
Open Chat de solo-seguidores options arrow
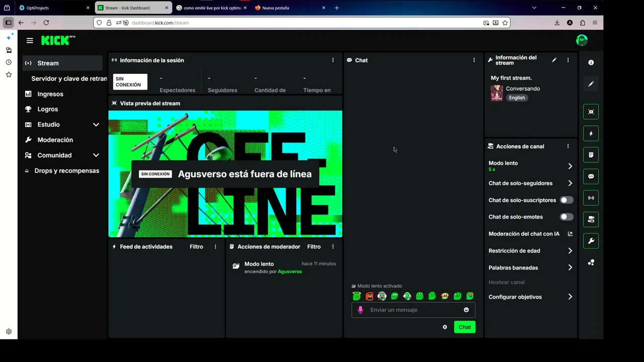570,183
